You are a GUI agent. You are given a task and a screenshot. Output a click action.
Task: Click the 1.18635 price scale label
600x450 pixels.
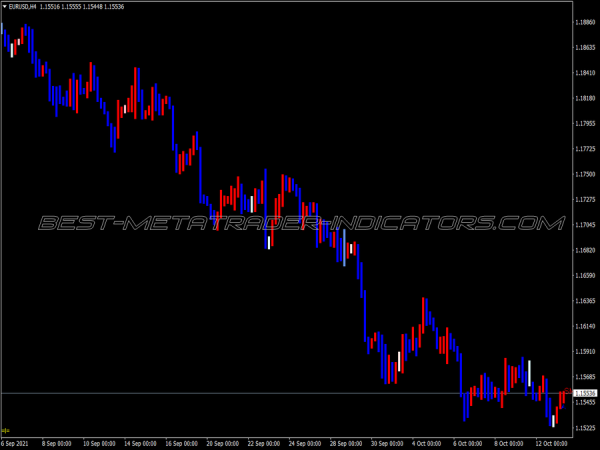pos(585,47)
